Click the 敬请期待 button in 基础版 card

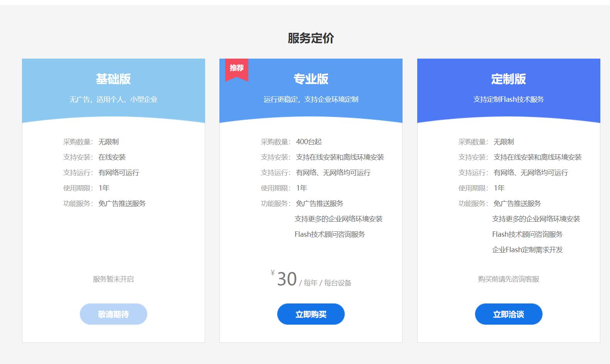pyautogui.click(x=113, y=314)
